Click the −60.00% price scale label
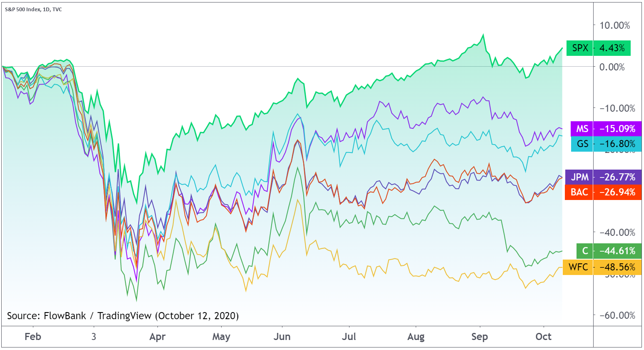Image resolution: width=644 pixels, height=350 pixels. pyautogui.click(x=617, y=315)
